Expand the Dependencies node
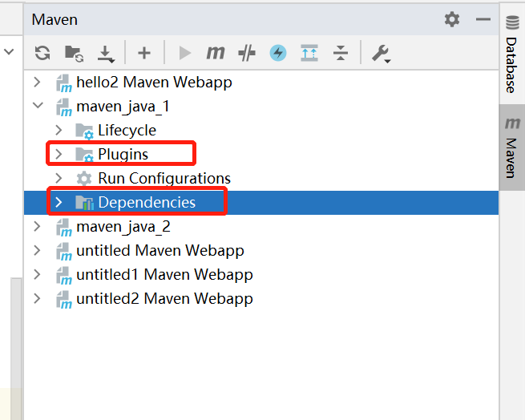The width and height of the screenshot is (525, 420). point(59,202)
